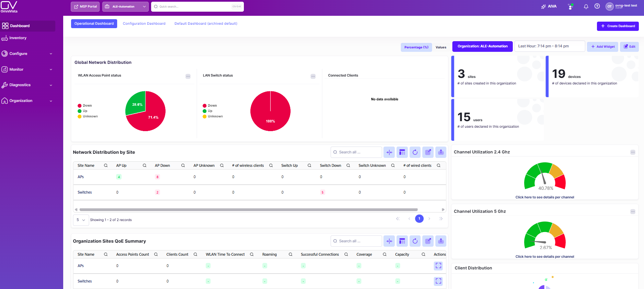This screenshot has width=644, height=289.
Task: Click the Edit dashboard button
Action: (x=629, y=47)
